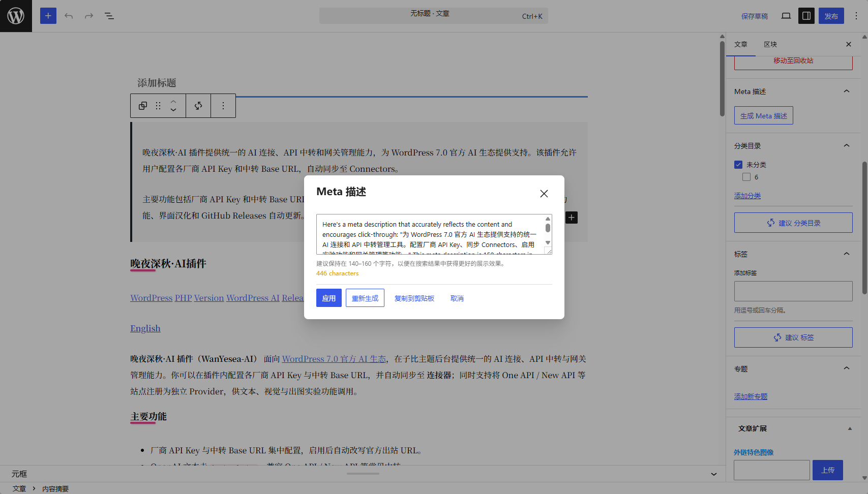Screen dimensions: 868x494
Task: Close the settings sidebar
Action: click(x=849, y=44)
